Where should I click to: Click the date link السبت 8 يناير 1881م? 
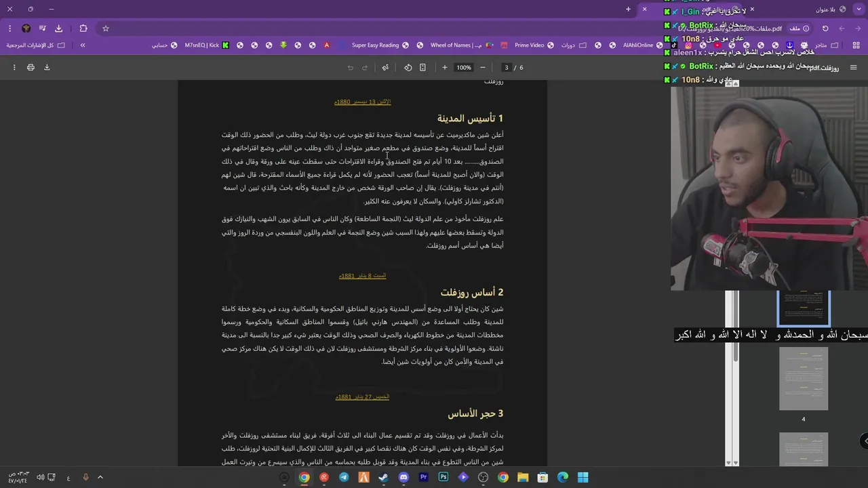[x=363, y=276]
